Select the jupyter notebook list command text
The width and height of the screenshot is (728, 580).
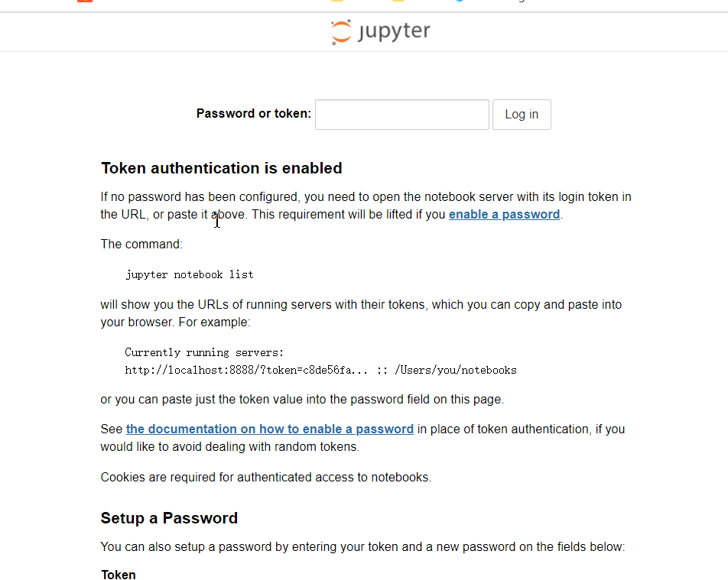click(x=189, y=274)
